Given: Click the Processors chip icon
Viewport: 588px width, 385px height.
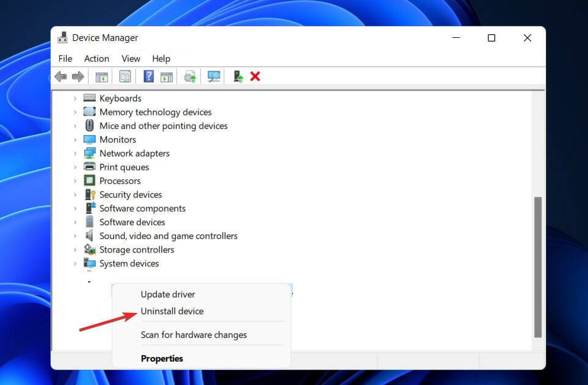Looking at the screenshot, I should point(89,180).
